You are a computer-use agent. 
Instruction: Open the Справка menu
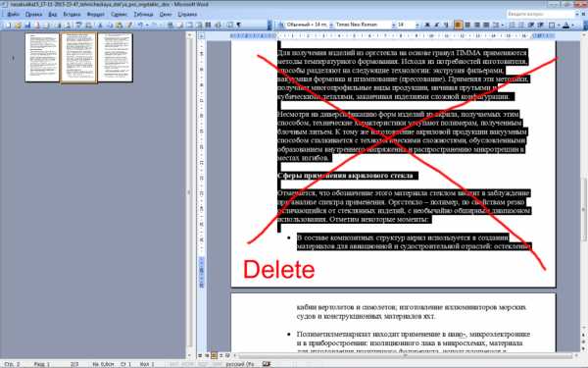pyautogui.click(x=187, y=15)
